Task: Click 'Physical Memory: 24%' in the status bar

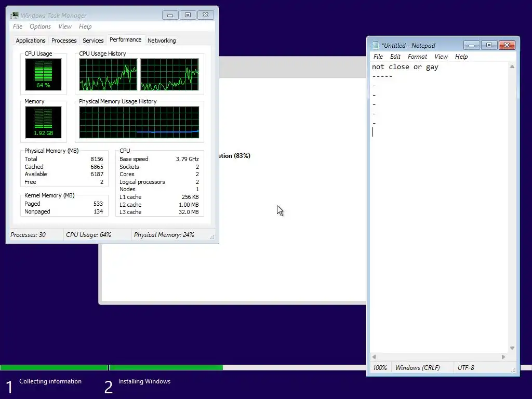Action: (164, 235)
